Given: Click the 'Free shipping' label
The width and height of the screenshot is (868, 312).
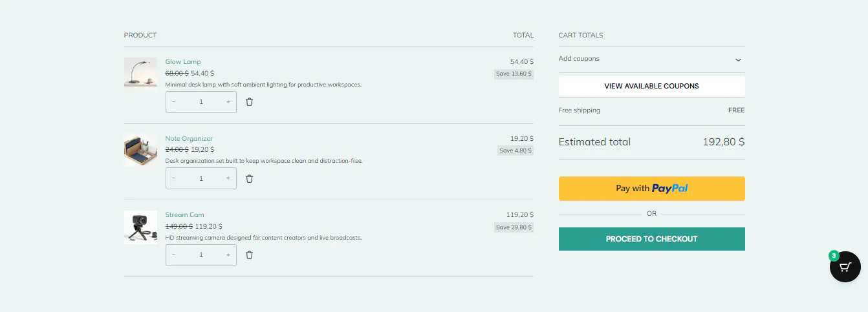Looking at the screenshot, I should [x=580, y=110].
